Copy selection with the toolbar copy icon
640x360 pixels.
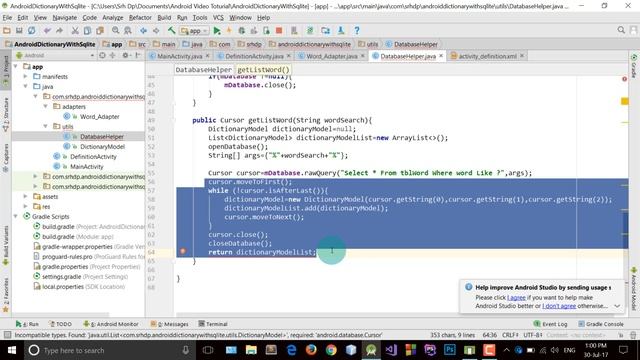(x=87, y=31)
